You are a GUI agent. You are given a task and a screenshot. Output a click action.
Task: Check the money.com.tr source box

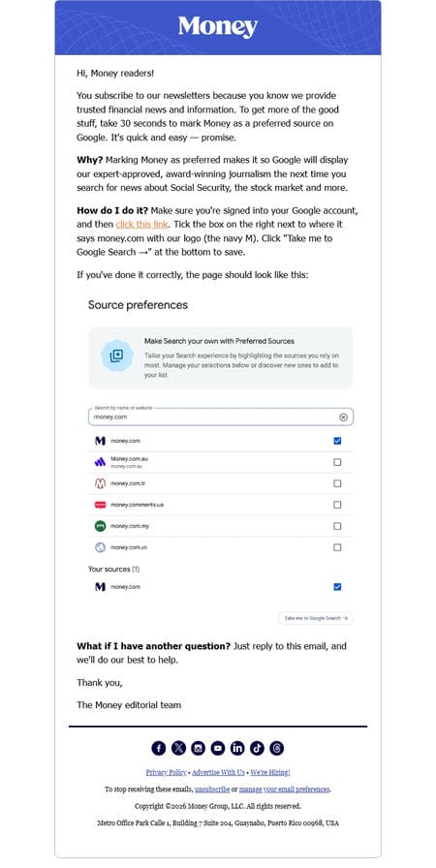[337, 483]
